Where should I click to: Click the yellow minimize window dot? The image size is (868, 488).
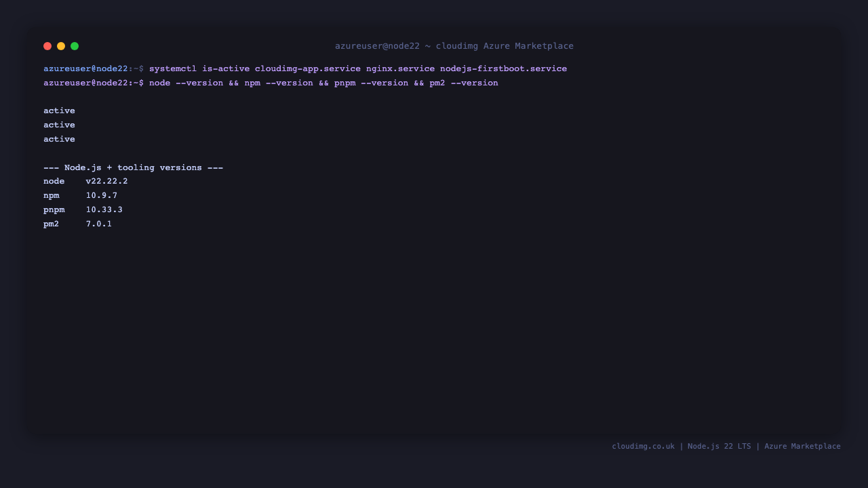tap(61, 46)
